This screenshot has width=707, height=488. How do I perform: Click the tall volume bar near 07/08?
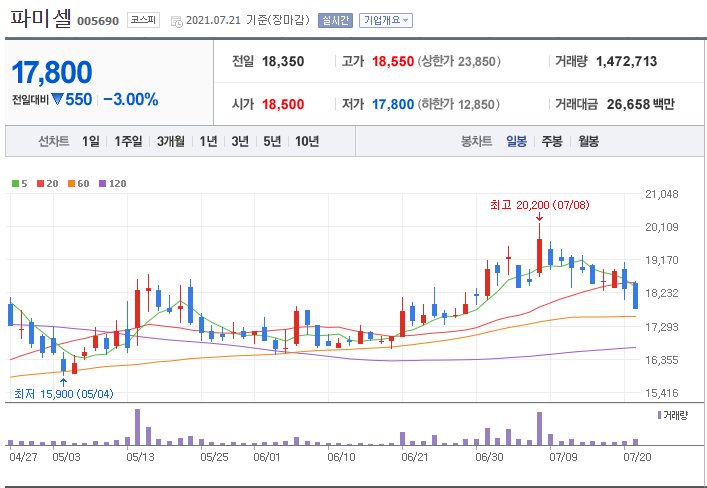[x=539, y=429]
